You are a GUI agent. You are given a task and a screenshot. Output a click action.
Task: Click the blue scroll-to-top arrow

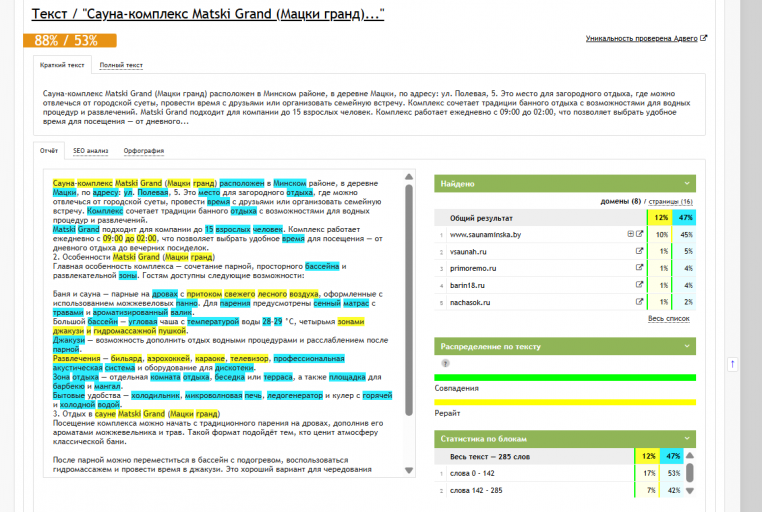pos(732,364)
